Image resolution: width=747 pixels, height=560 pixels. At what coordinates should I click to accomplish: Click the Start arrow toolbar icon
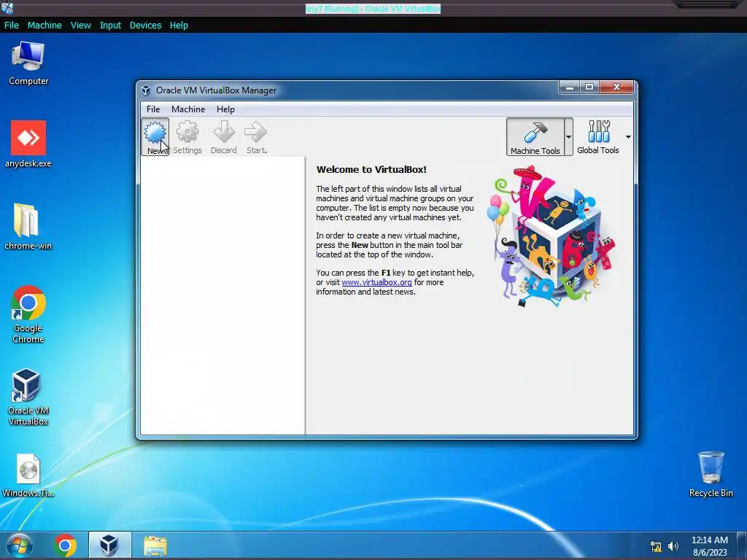click(256, 136)
